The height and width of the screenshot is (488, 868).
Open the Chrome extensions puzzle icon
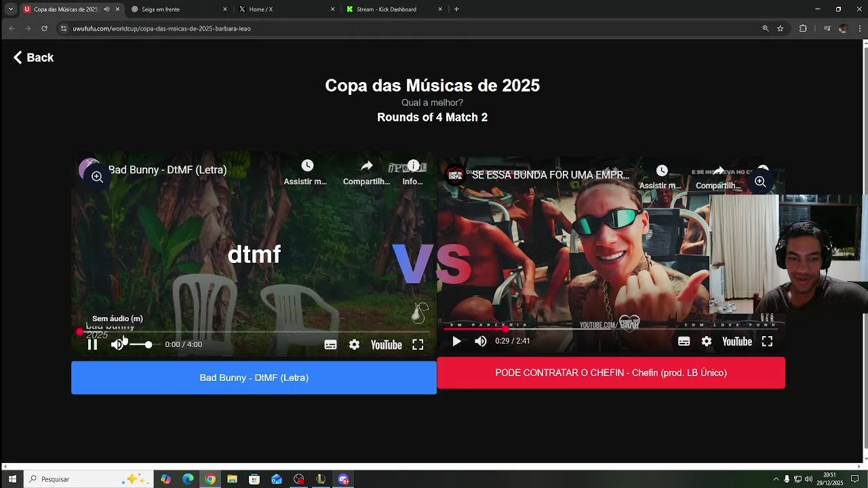[803, 28]
